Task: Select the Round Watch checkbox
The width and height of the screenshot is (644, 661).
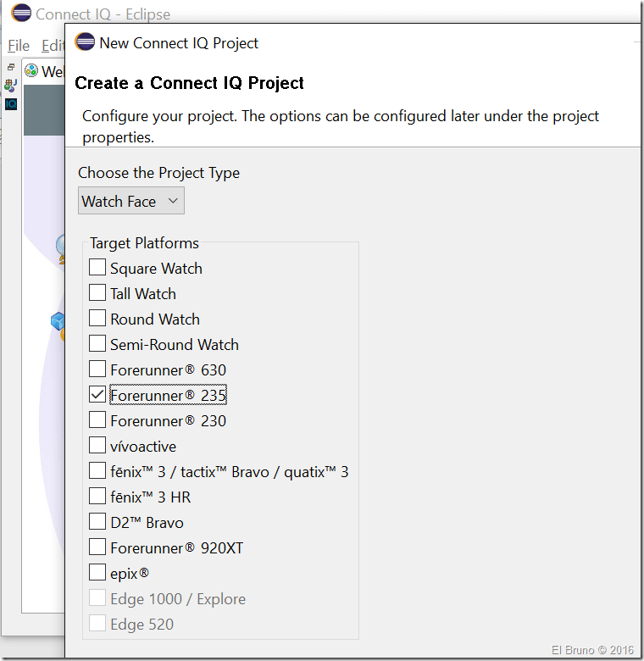Action: point(97,319)
